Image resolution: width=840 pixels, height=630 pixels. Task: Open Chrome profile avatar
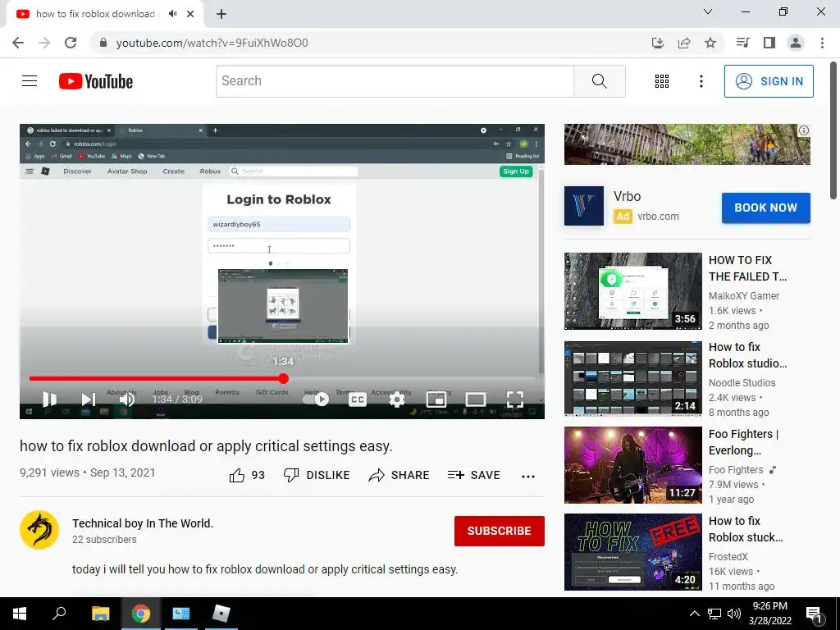click(796, 43)
